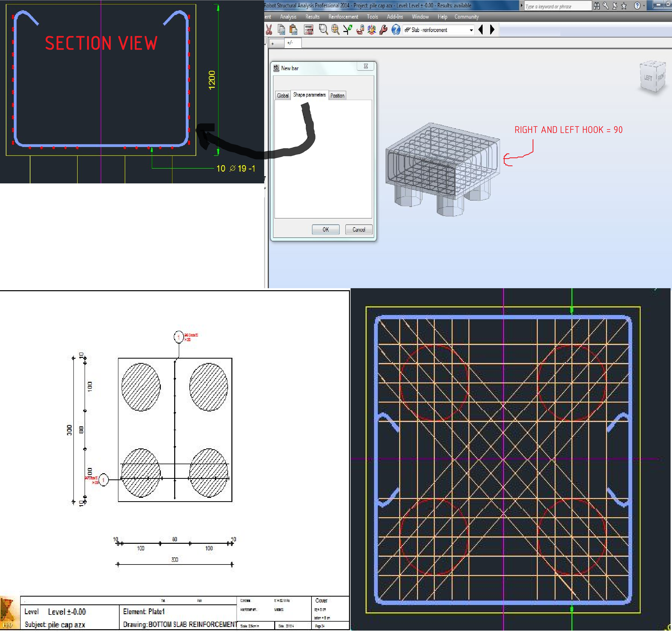The width and height of the screenshot is (672, 632).
Task: Click the Cut scissors icon
Action: click(269, 30)
